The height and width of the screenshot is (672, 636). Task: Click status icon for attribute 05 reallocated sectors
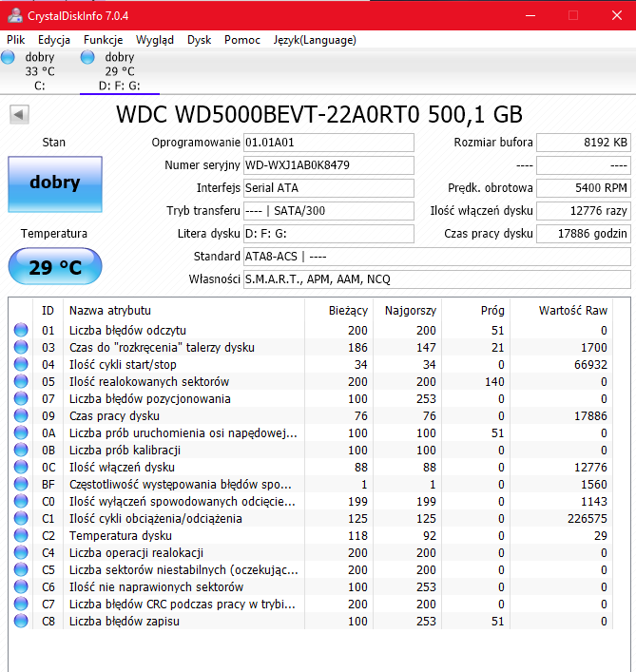[x=21, y=381]
